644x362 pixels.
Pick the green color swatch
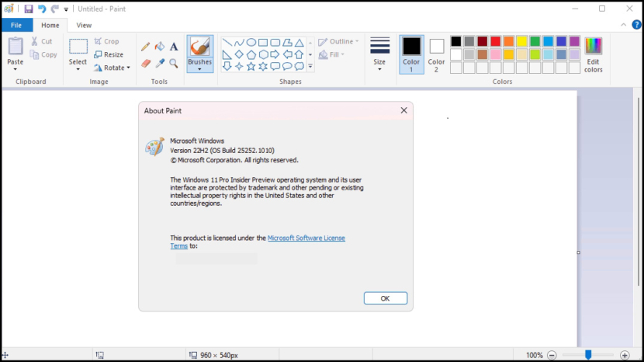pyautogui.click(x=535, y=41)
